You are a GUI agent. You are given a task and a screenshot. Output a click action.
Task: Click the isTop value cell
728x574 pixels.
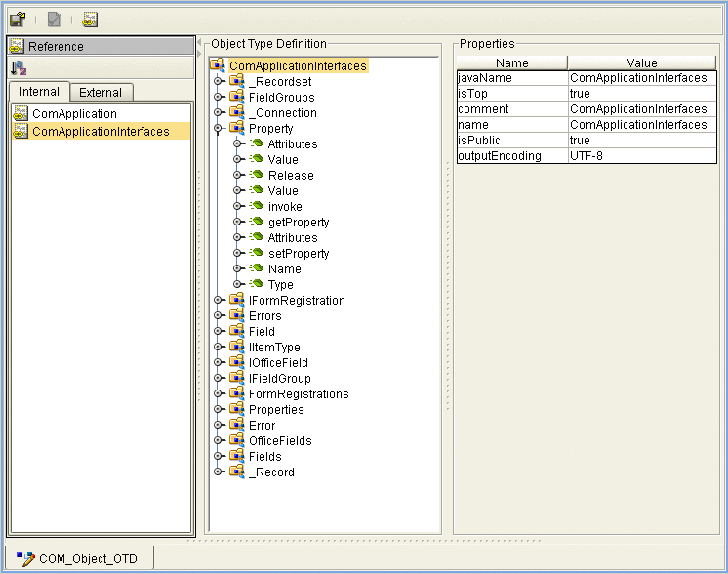coord(642,94)
